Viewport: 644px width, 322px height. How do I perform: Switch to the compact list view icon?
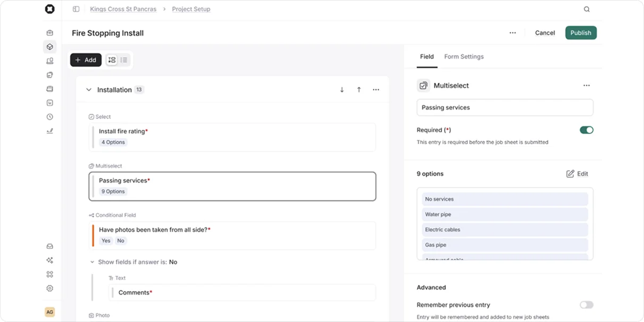[x=124, y=60]
